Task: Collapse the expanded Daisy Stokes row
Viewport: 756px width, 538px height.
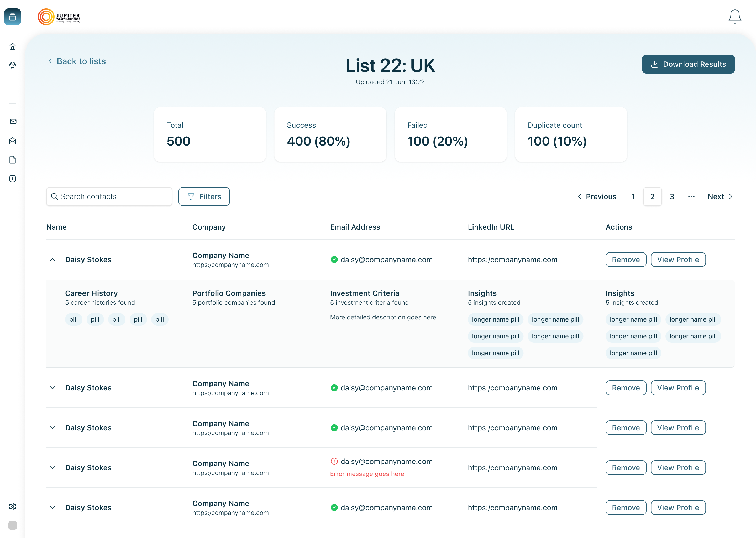Action: pos(52,259)
